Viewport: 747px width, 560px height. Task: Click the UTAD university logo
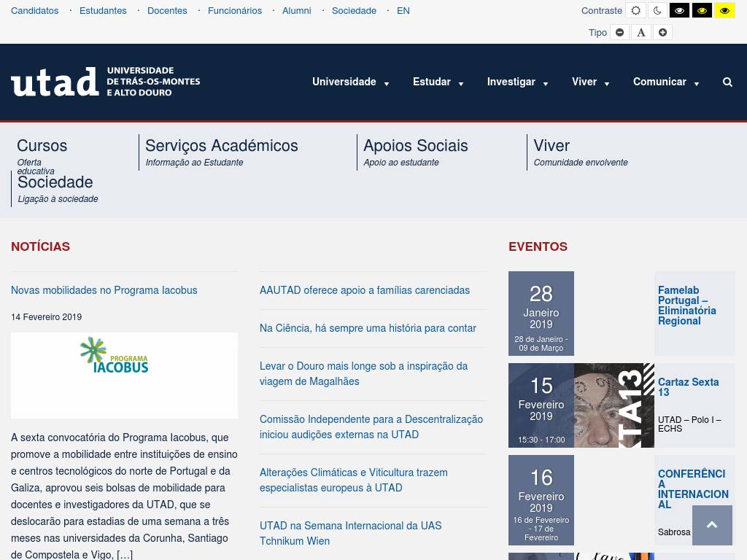[x=106, y=82]
